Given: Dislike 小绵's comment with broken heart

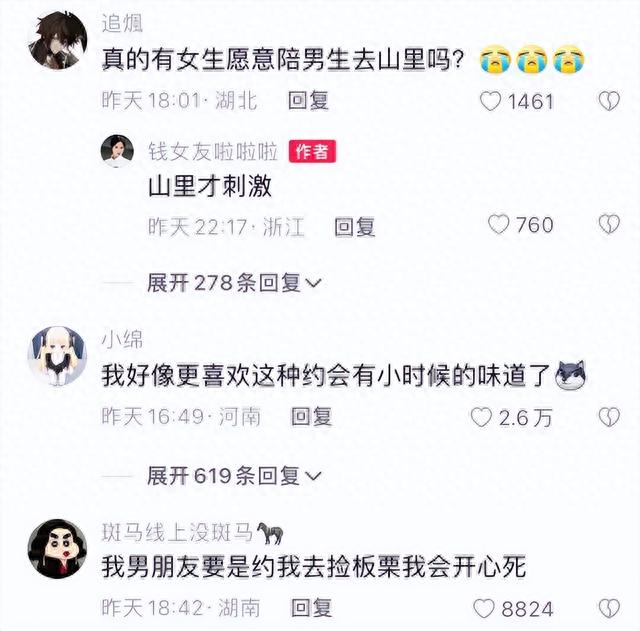Looking at the screenshot, I should pyautogui.click(x=609, y=418).
